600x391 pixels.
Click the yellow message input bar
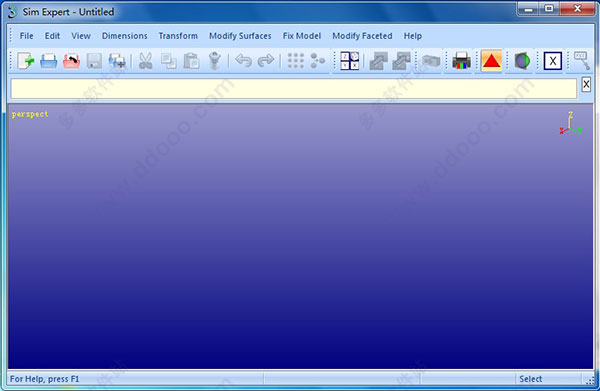tap(293, 89)
